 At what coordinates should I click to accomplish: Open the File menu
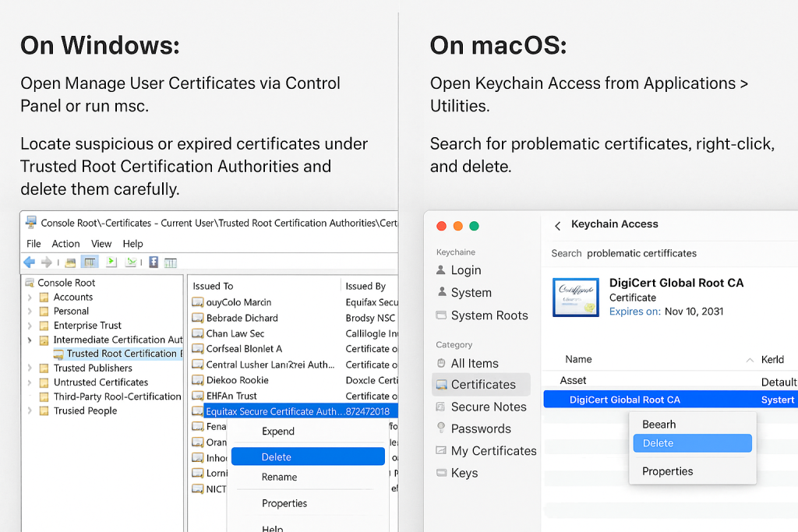coord(34,244)
